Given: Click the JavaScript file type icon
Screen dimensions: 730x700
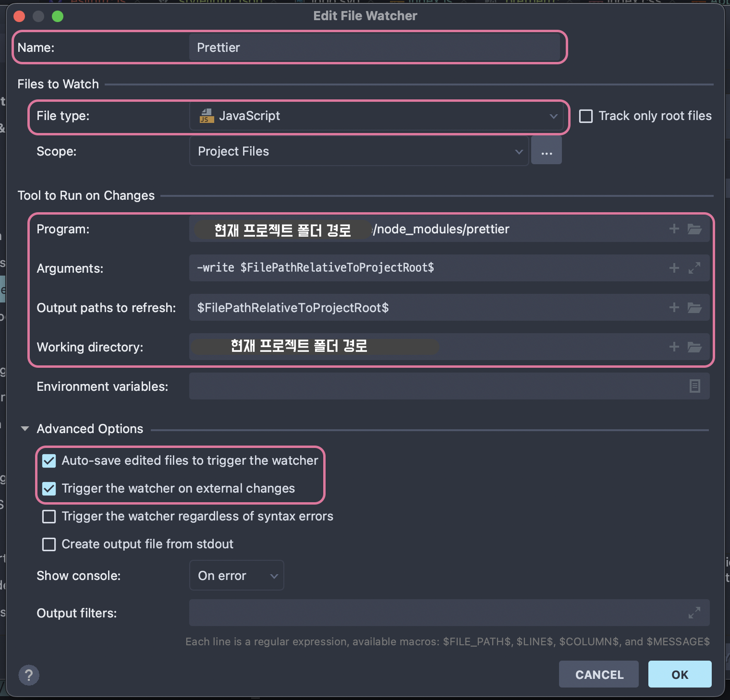Looking at the screenshot, I should point(207,116).
